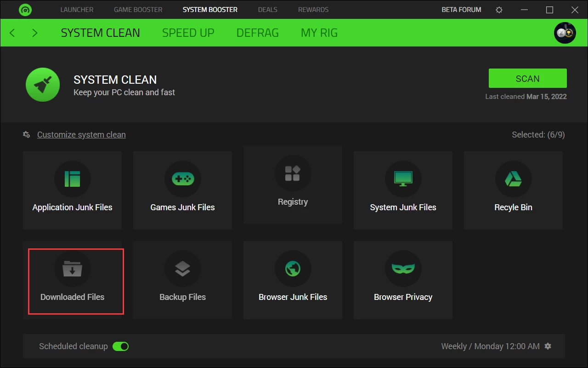The image size is (588, 368).
Task: Switch to the SYSTEM BOOSTER tab
Action: click(210, 10)
